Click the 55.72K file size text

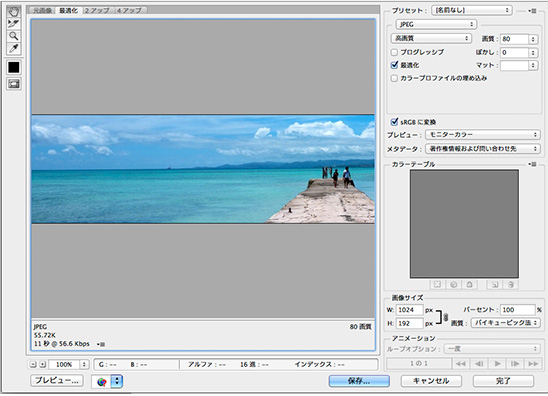pyautogui.click(x=44, y=335)
